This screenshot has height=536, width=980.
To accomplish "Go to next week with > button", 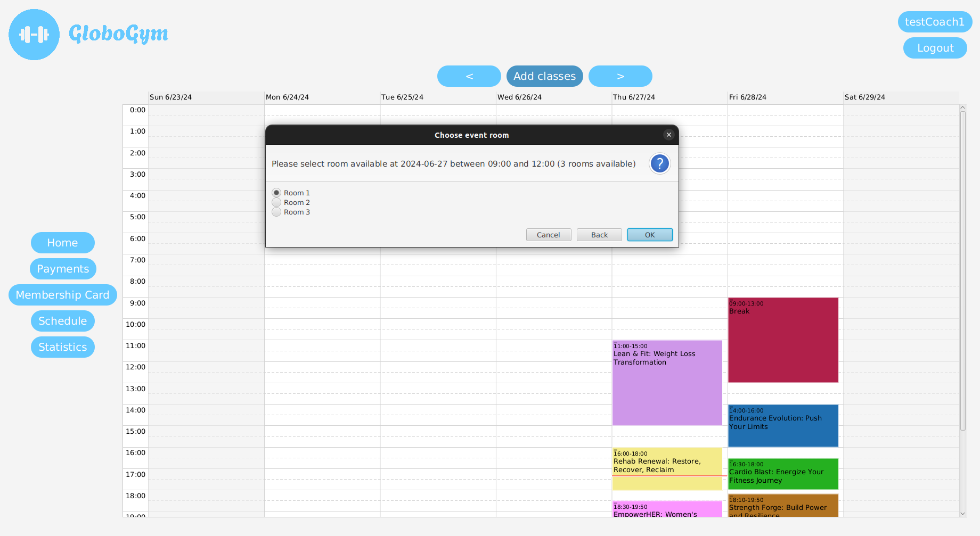I will (620, 76).
